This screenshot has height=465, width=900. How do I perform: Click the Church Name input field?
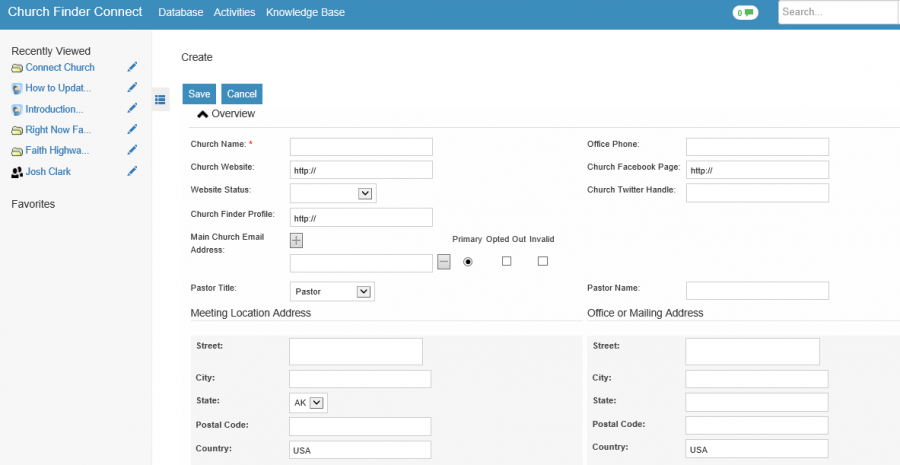point(361,146)
